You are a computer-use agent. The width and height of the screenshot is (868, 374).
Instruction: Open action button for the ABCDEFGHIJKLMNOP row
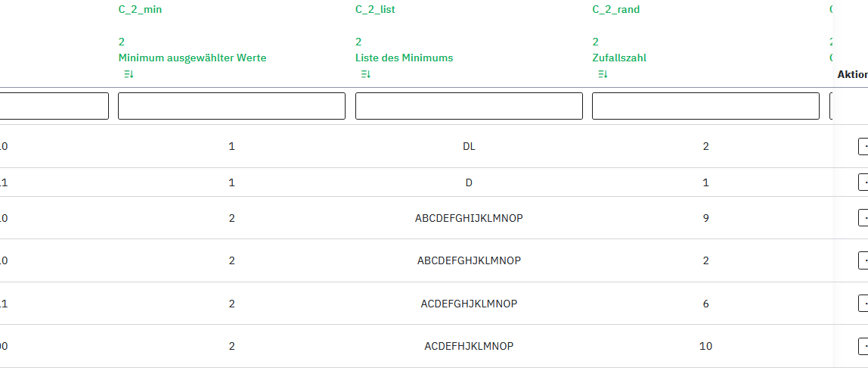[x=863, y=218]
